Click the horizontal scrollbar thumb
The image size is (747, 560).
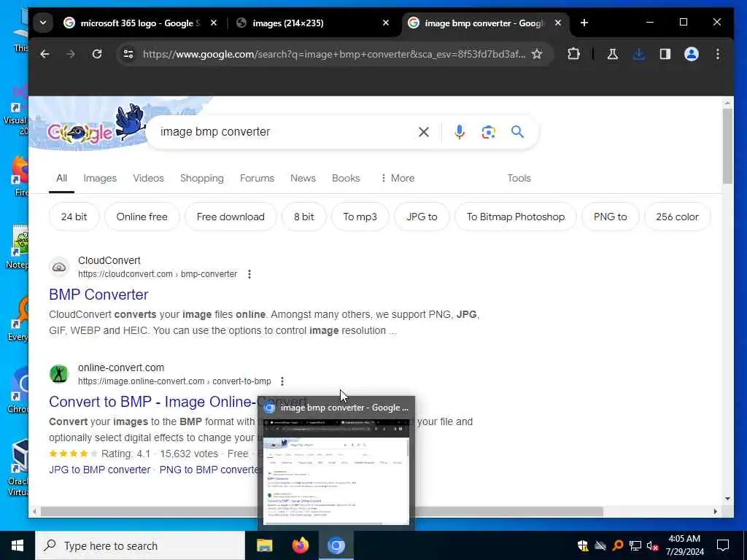[x=322, y=511]
